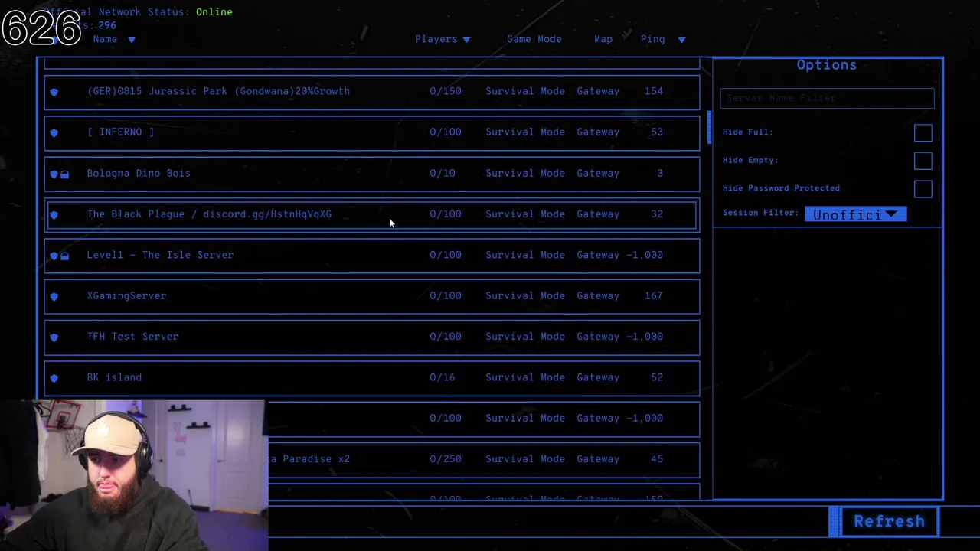This screenshot has height=551, width=980.
Task: Click the shield icon on The Black Plague row
Action: [x=54, y=214]
